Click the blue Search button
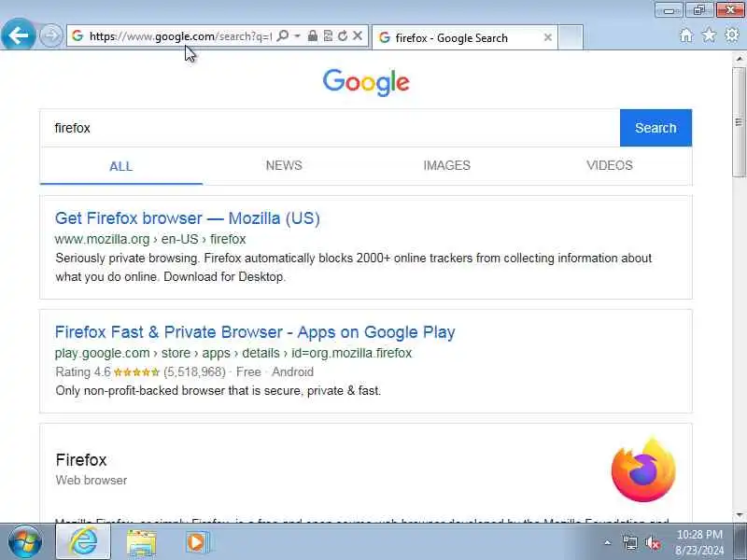The height and width of the screenshot is (560, 747). coord(655,128)
